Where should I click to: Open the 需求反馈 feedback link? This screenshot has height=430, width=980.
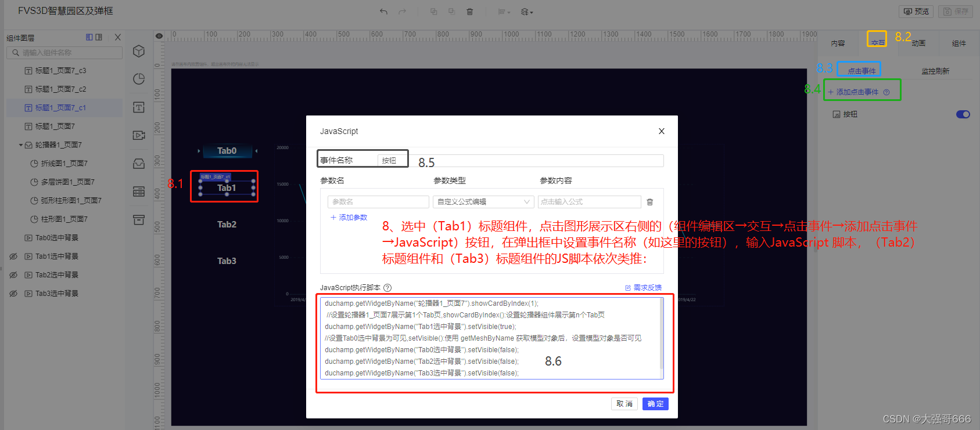(643, 288)
